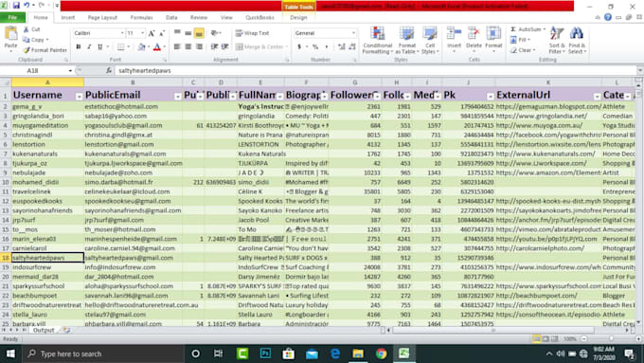Click the Cut scissors icon
The width and height of the screenshot is (644, 363).
point(26,29)
